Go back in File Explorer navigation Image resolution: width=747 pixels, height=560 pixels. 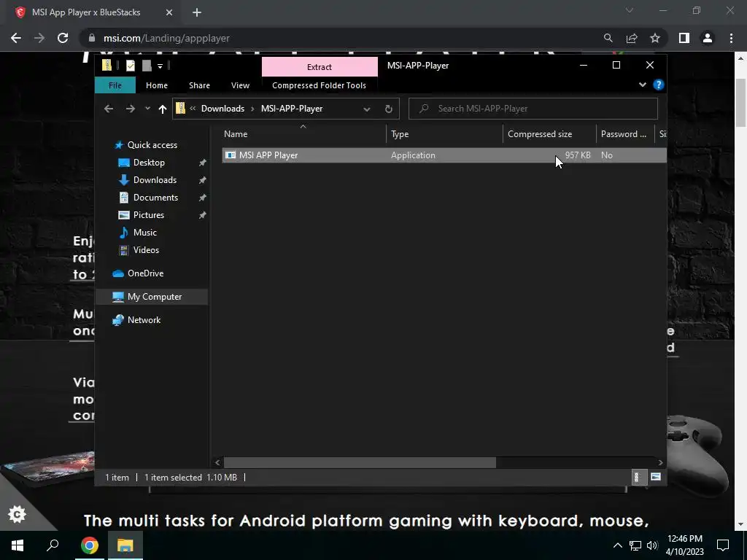point(109,109)
